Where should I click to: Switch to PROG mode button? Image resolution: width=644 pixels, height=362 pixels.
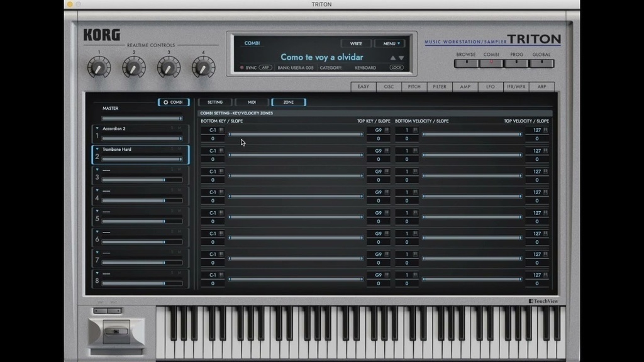point(517,63)
